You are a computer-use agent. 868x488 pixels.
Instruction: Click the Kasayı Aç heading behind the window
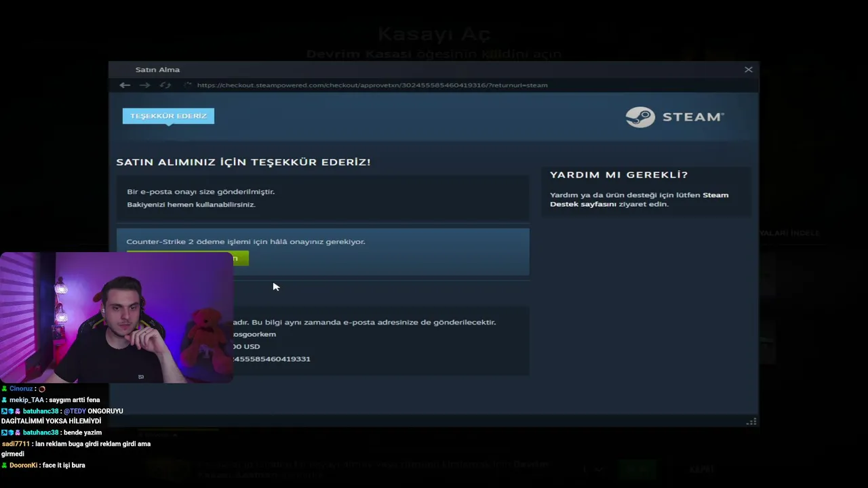click(434, 33)
